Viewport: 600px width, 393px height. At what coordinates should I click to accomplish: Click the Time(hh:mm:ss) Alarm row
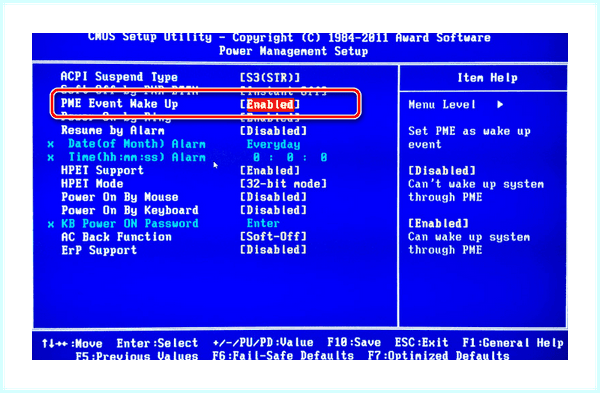coord(137,157)
